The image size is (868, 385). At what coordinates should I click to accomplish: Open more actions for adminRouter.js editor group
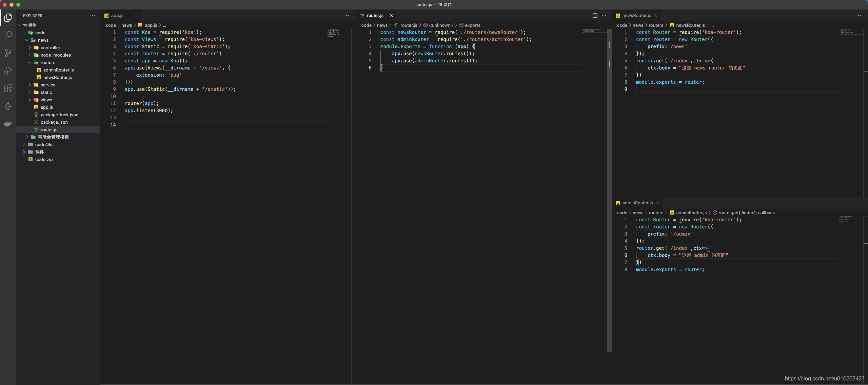pos(860,203)
